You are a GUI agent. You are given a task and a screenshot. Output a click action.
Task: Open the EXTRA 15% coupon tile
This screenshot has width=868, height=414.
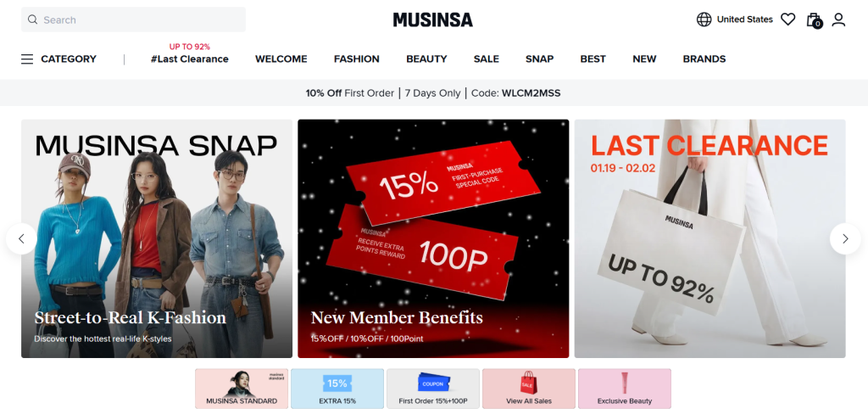click(337, 389)
